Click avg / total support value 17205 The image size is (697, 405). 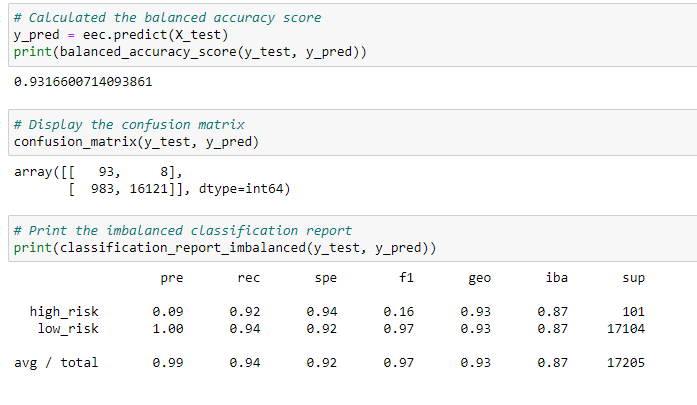coord(626,363)
